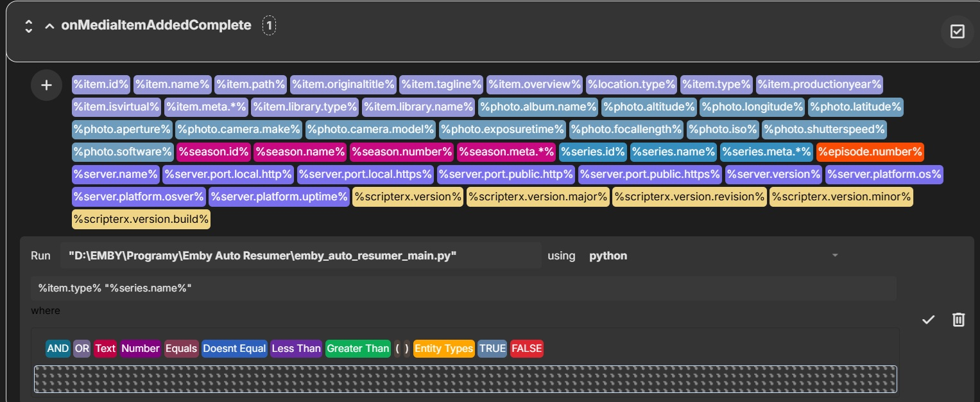Insert the FALSE value

tap(526, 349)
